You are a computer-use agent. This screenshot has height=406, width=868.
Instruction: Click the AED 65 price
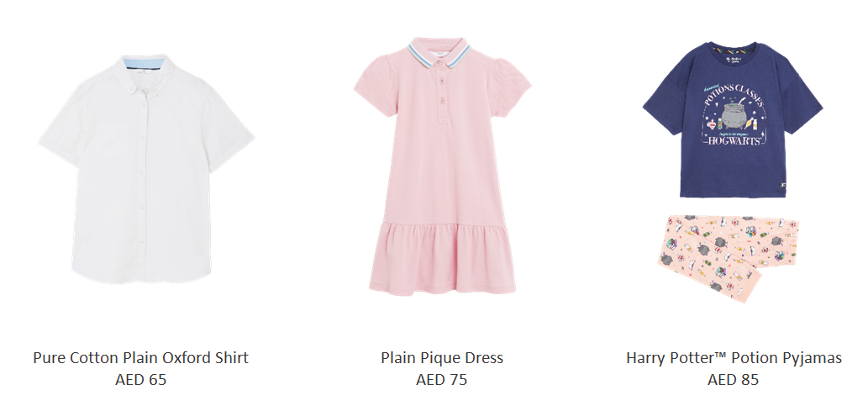[x=140, y=379]
